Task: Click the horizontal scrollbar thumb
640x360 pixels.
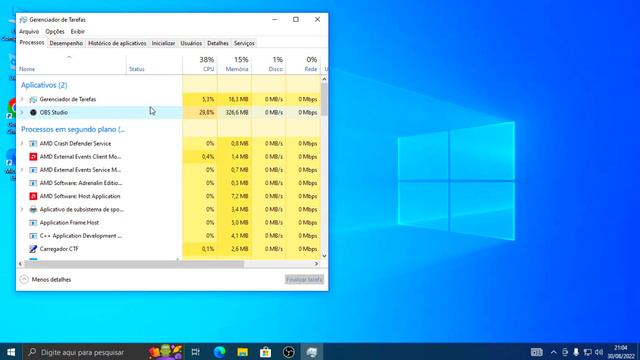Action: [x=134, y=264]
